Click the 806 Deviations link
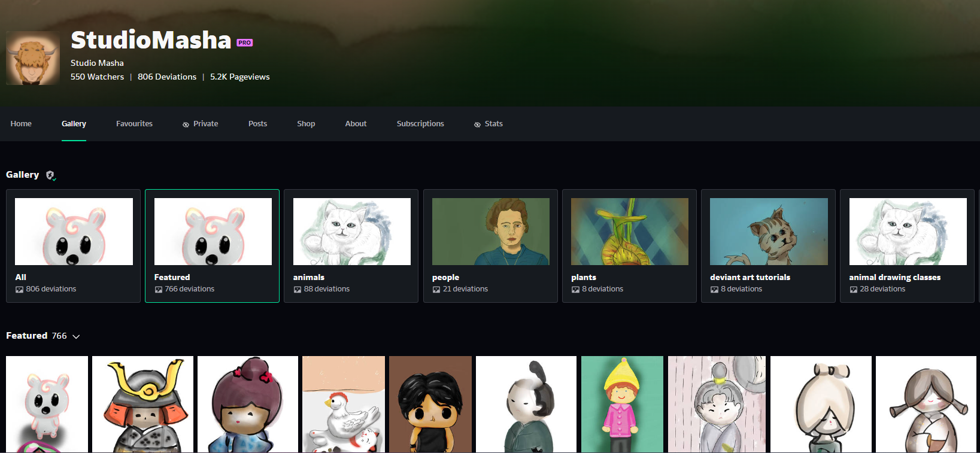Viewport: 980px width, 453px height. [x=167, y=77]
